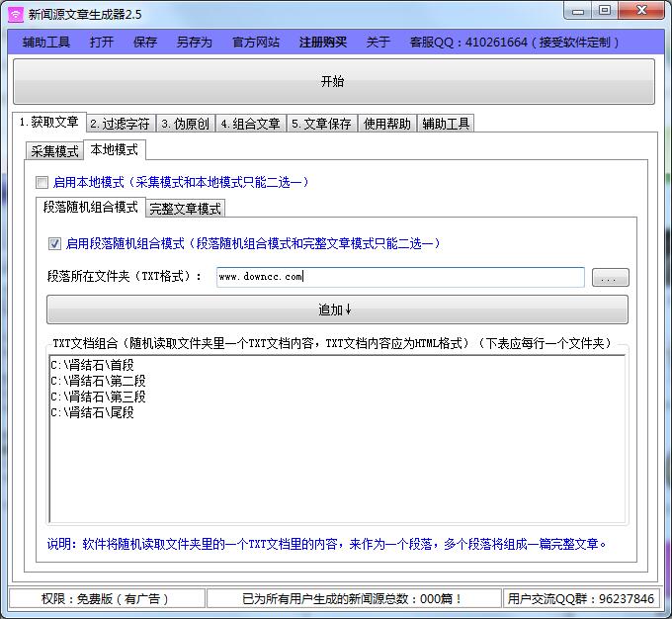Screen dimensions: 672x619
Task: Switch to the 辅助工具 tab
Action: [446, 124]
